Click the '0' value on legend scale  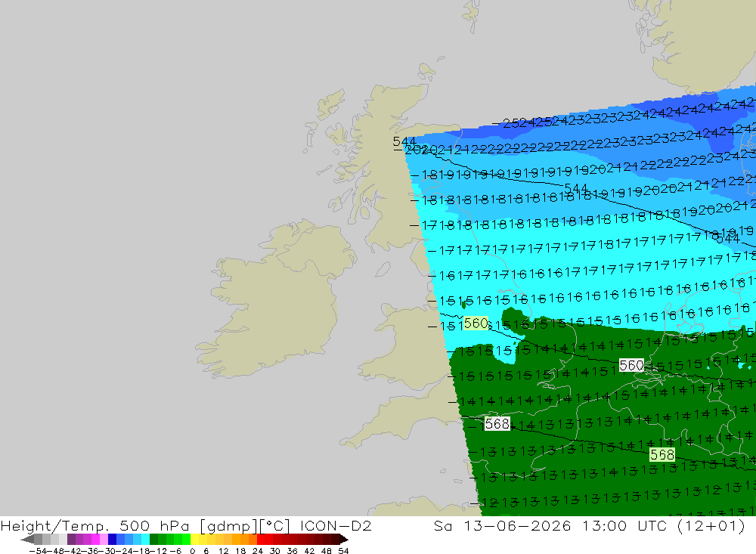192,551
